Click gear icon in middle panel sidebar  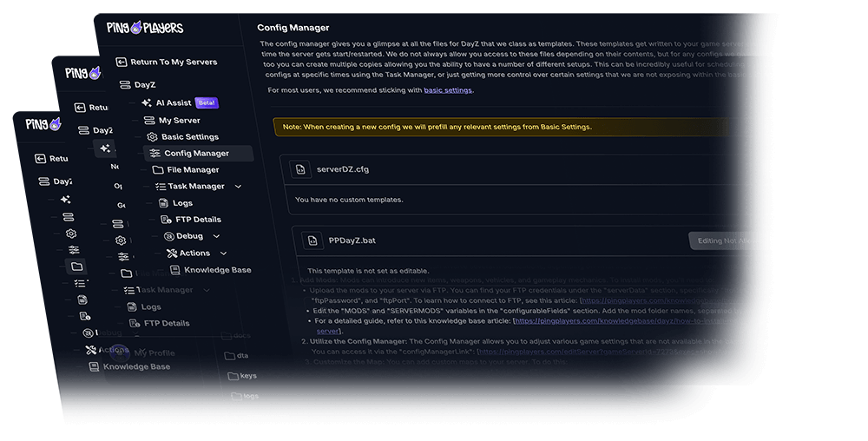[x=120, y=240]
